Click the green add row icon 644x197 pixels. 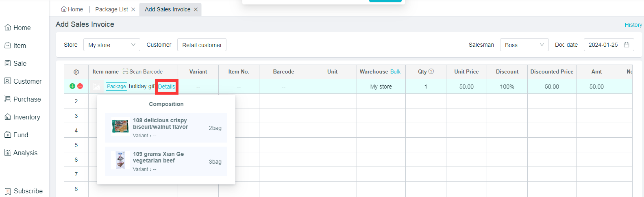point(72,86)
